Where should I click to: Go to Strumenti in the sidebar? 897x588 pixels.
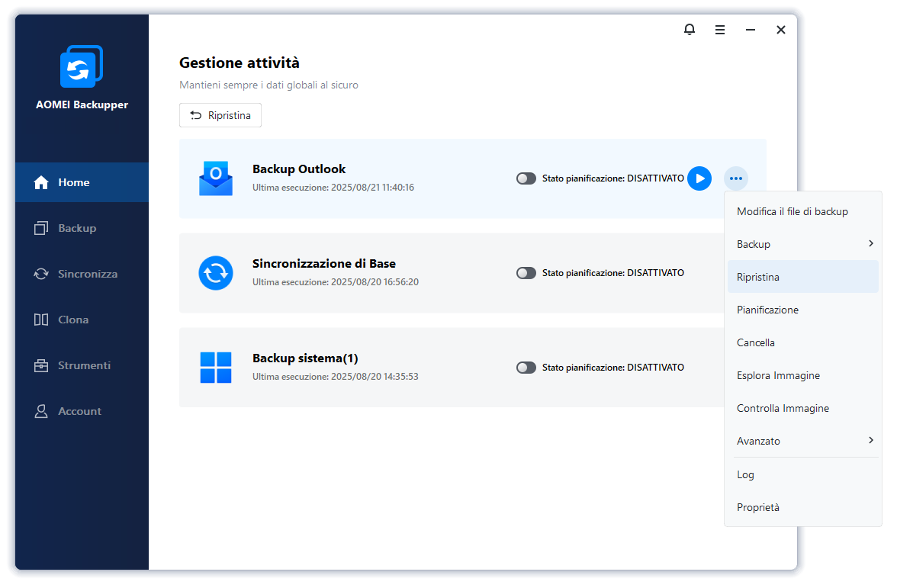[x=84, y=365]
